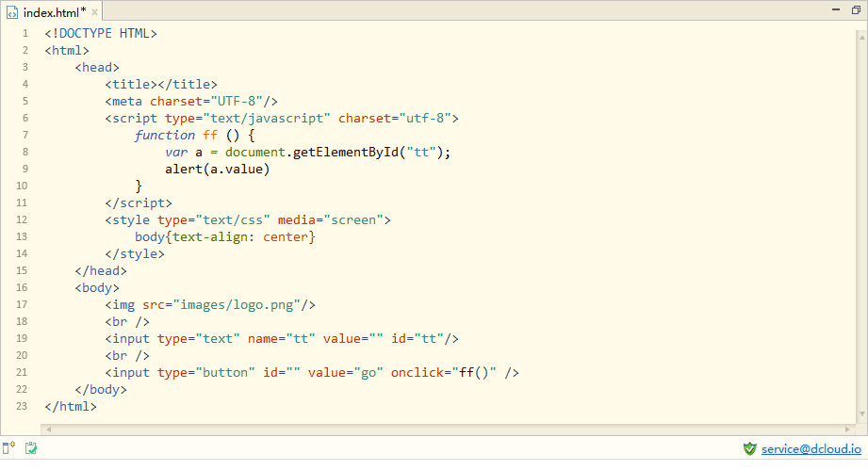Minimize the editor pane
Viewport: 868px width, 470px height.
click(x=836, y=9)
